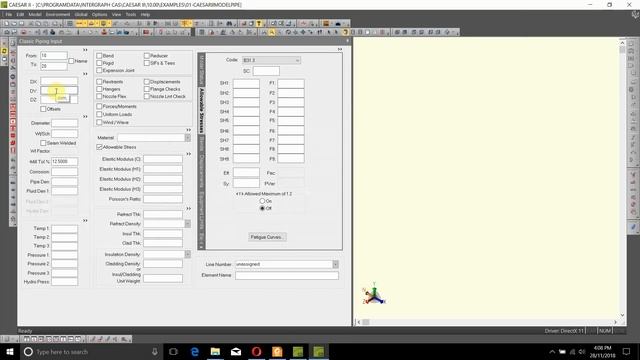The image size is (640, 360).
Task: Open the Action Center notification icon
Action: tap(627, 351)
